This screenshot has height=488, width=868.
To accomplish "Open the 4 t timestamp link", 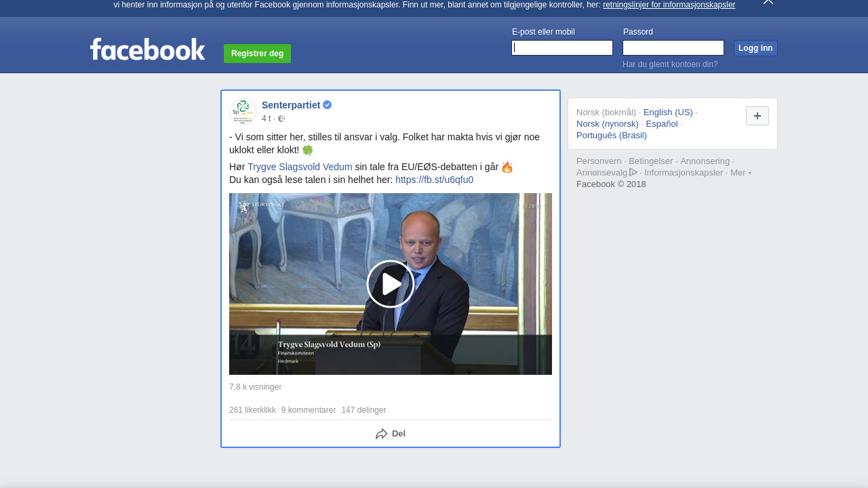I will pyautogui.click(x=266, y=119).
